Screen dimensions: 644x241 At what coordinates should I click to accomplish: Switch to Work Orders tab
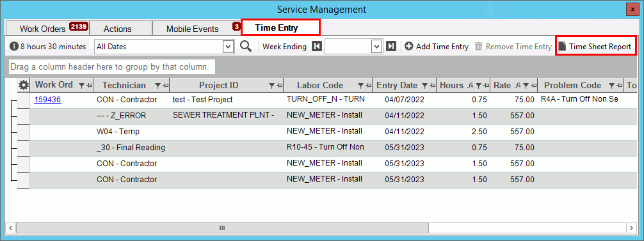47,29
